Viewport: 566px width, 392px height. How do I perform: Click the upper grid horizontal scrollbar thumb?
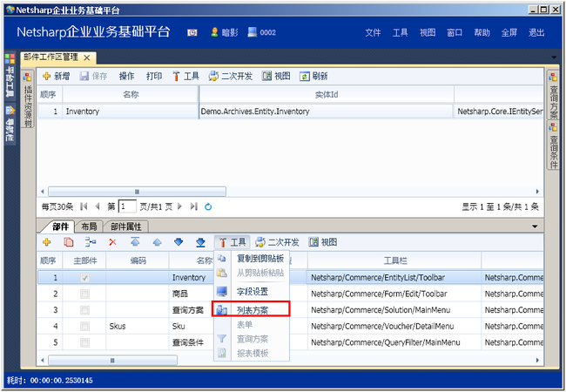[138, 192]
